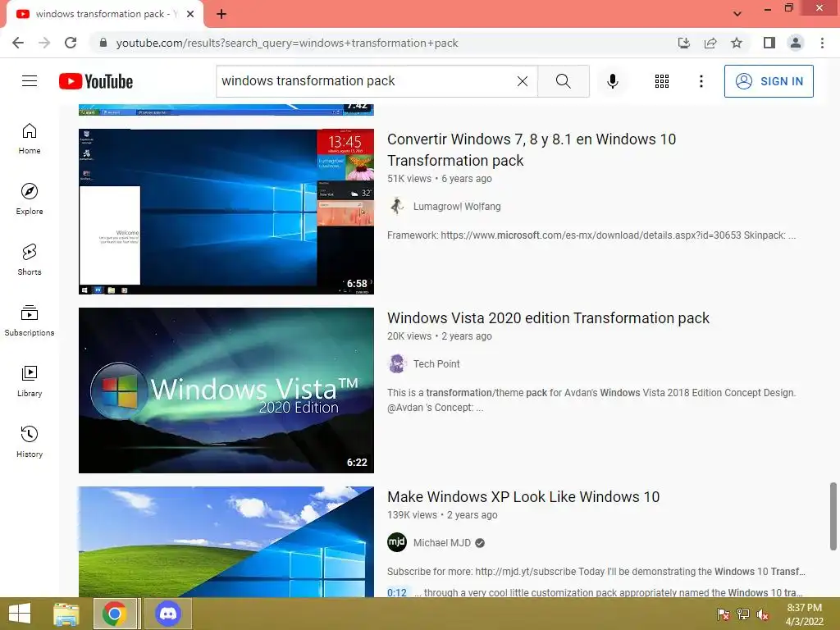
Task: Open Discord from the taskbar
Action: pos(167,614)
